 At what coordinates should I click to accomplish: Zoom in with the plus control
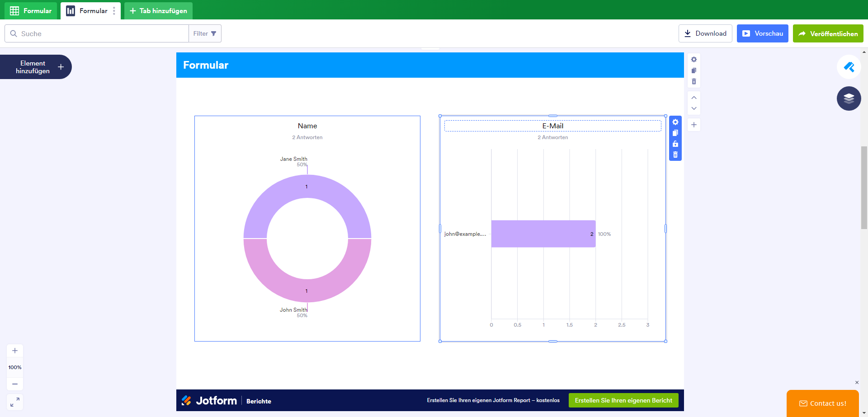[15, 351]
